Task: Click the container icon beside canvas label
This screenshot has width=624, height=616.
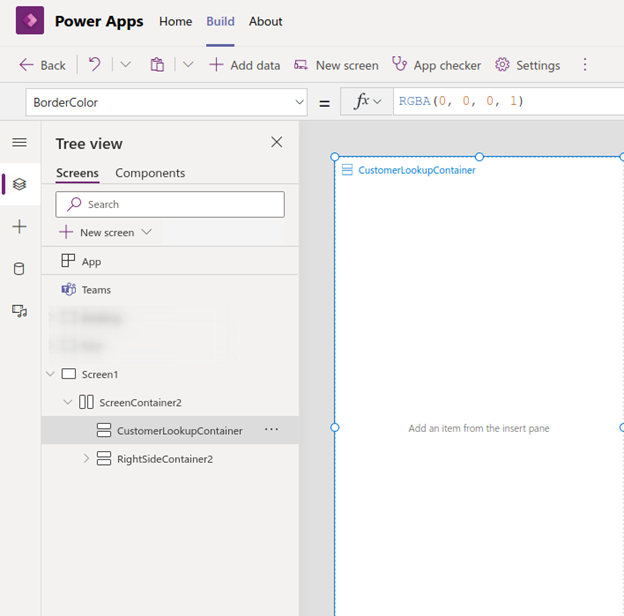Action: pyautogui.click(x=347, y=170)
